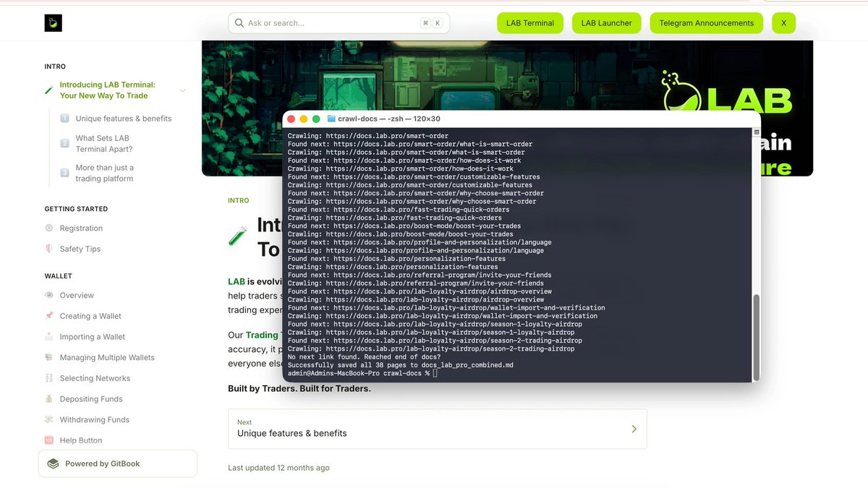Screen dimensions: 868x488
Task: Click the eye icon next to Overview
Action: tap(49, 295)
